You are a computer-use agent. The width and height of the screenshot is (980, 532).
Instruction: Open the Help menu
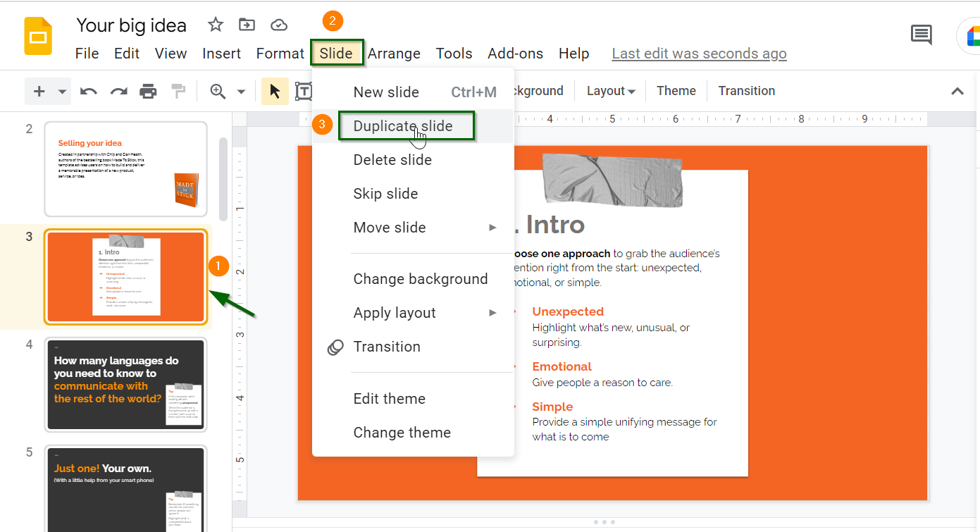(x=574, y=54)
